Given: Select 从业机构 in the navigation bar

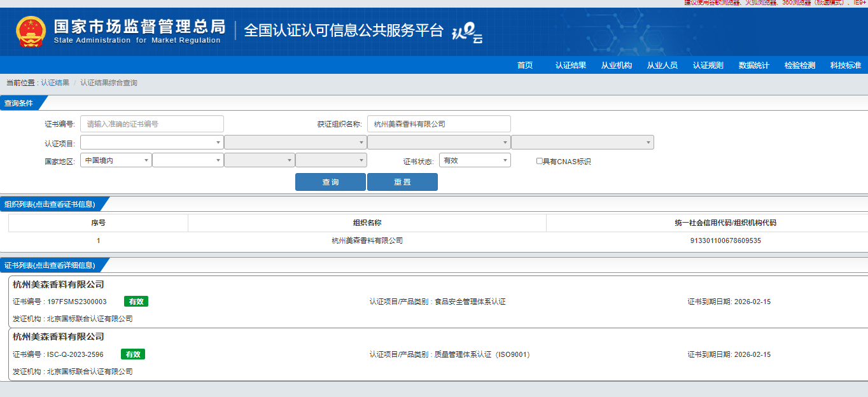Looking at the screenshot, I should pos(617,65).
